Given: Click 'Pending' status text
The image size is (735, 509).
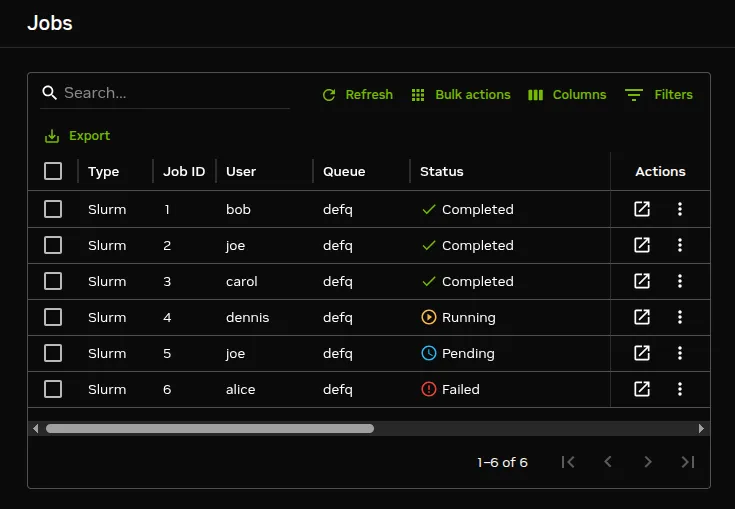Looking at the screenshot, I should tap(468, 354).
